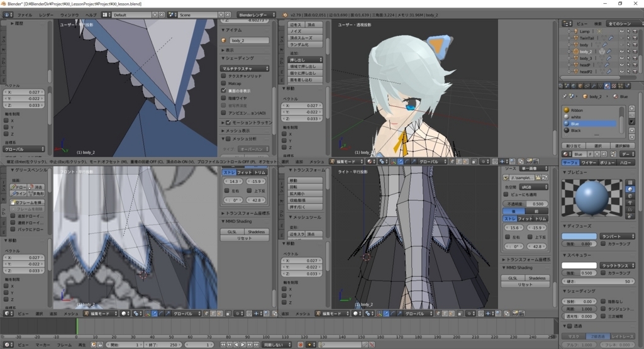This screenshot has width=644, height=349.
Task: Start timeline playback with play button
Action: 243,345
